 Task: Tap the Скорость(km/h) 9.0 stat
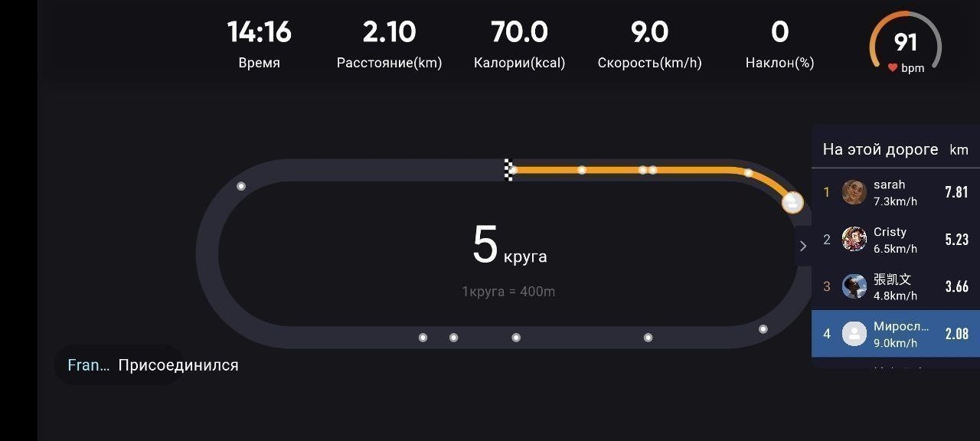[x=649, y=44]
